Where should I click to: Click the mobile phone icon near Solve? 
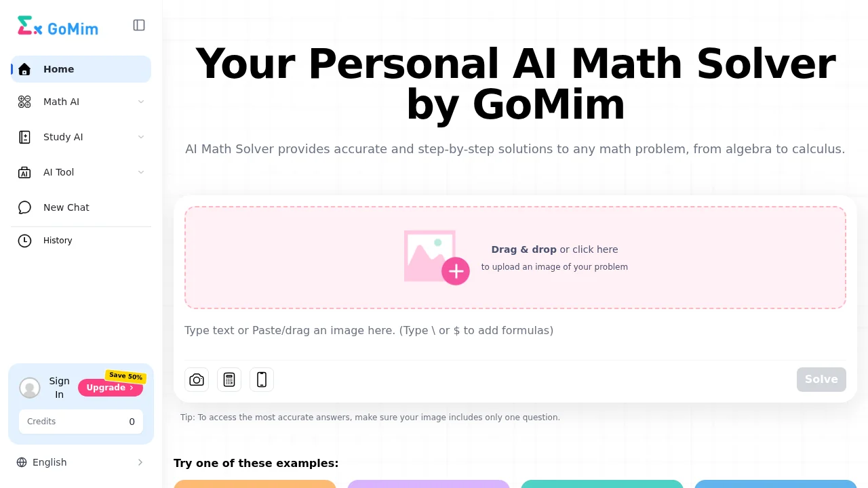click(262, 380)
